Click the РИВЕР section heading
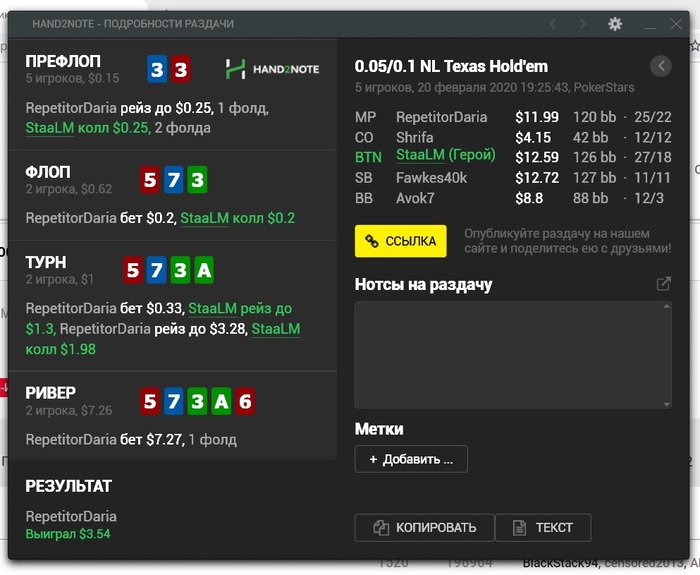Image resolution: width=700 pixels, height=575 pixels. click(x=50, y=393)
